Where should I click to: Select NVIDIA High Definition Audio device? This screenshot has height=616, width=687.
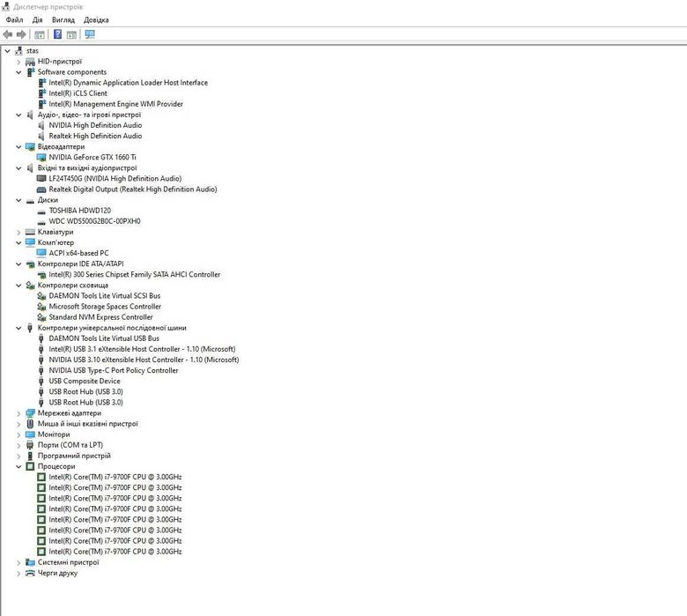(95, 125)
